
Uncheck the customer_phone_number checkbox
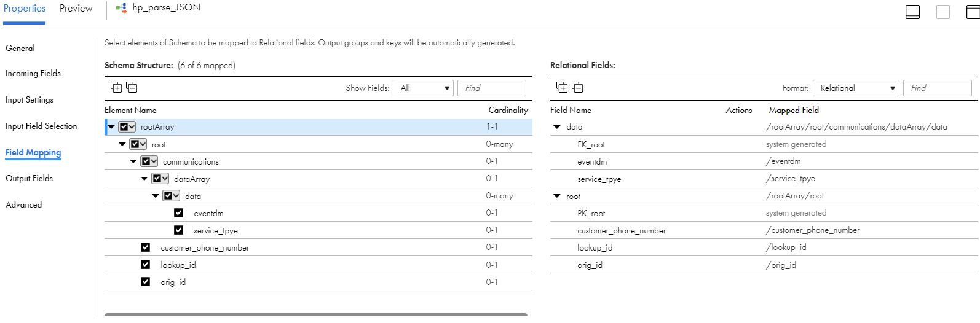pos(145,247)
